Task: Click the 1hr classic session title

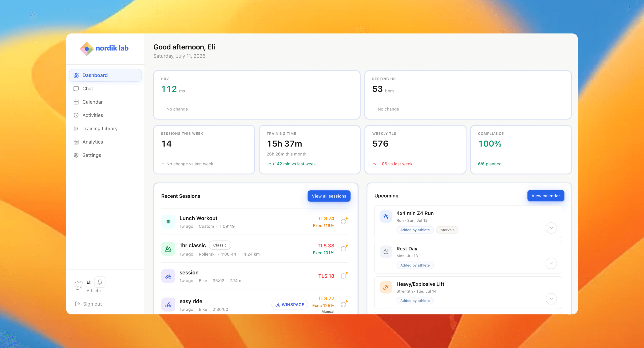Action: pos(193,245)
